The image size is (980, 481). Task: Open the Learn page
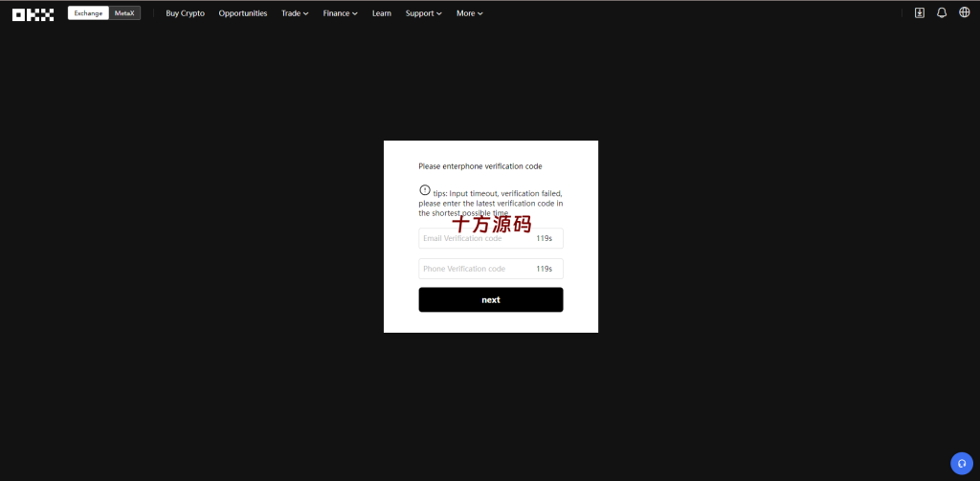(x=381, y=13)
